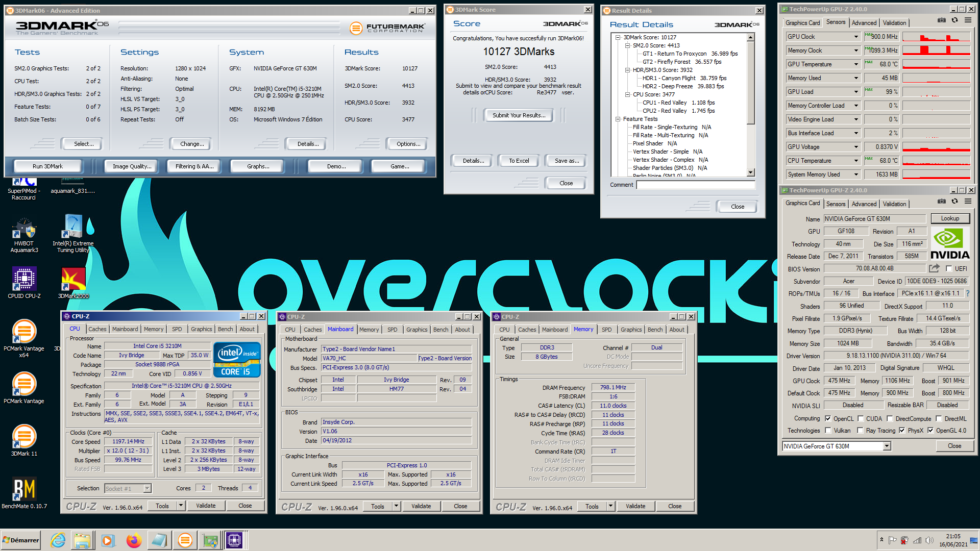Launch Firefox from the taskbar
The width and height of the screenshot is (980, 551).
134,540
